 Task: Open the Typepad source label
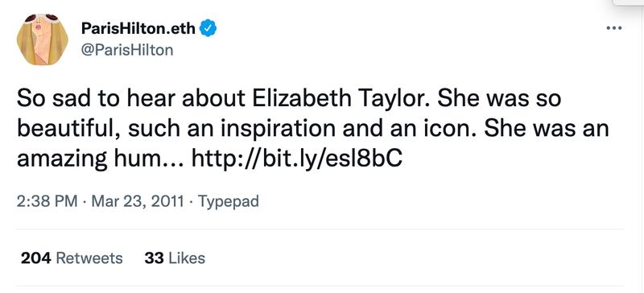pos(229,202)
